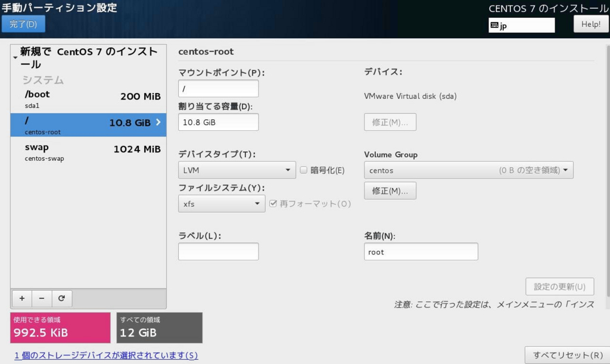Click the 名前(N) name field containing root
The height and width of the screenshot is (364, 610).
421,251
